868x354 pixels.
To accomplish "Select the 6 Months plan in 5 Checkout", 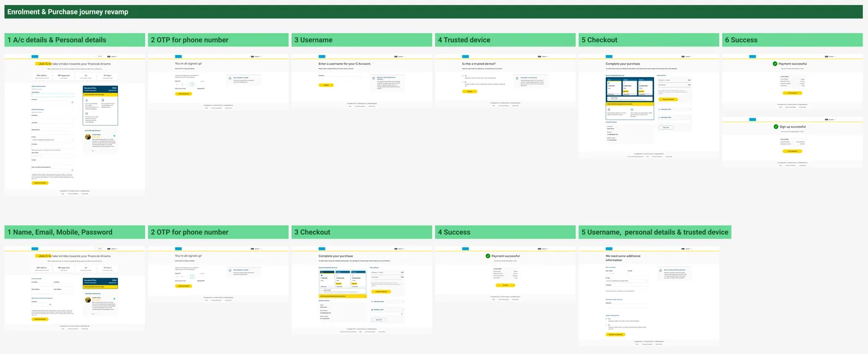I will tap(630, 87).
